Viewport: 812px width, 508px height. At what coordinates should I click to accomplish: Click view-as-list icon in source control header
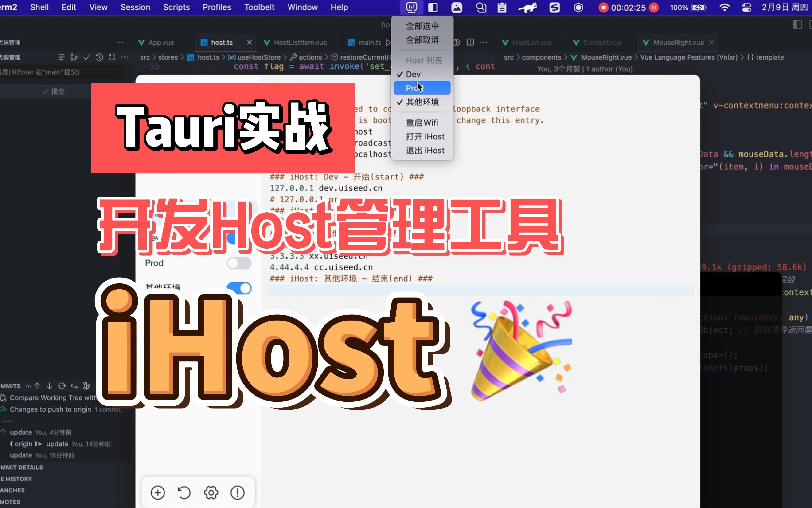click(x=61, y=57)
